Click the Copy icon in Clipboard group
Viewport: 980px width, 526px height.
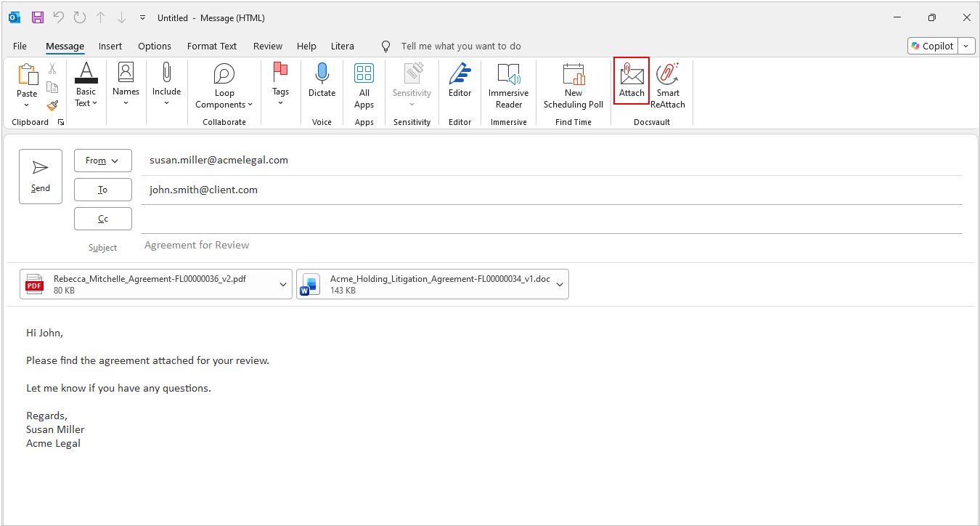[52, 87]
